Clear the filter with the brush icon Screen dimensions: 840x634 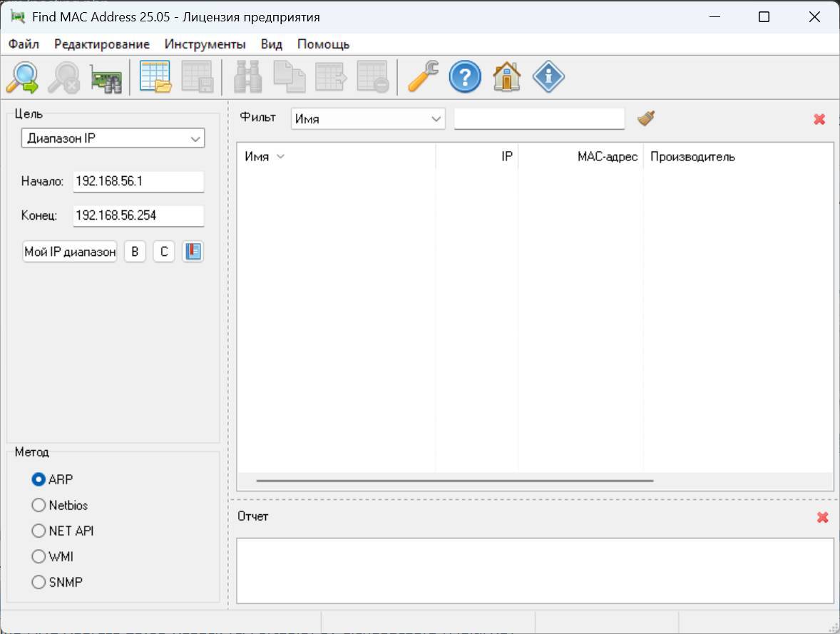pos(646,118)
